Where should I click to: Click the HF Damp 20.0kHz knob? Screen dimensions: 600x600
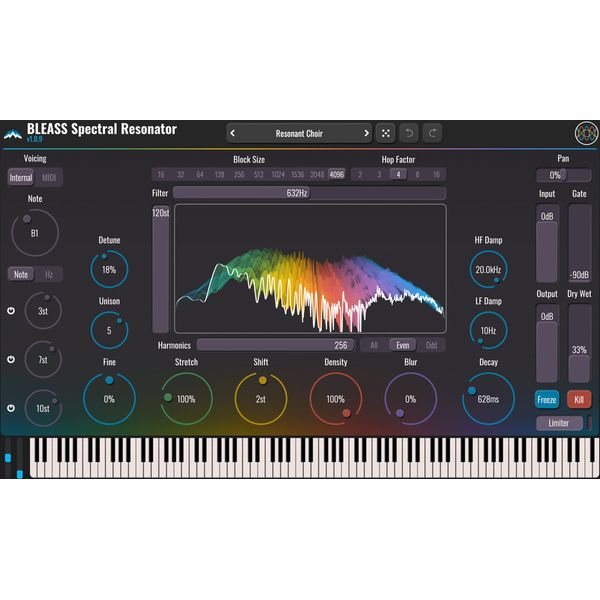tap(488, 269)
